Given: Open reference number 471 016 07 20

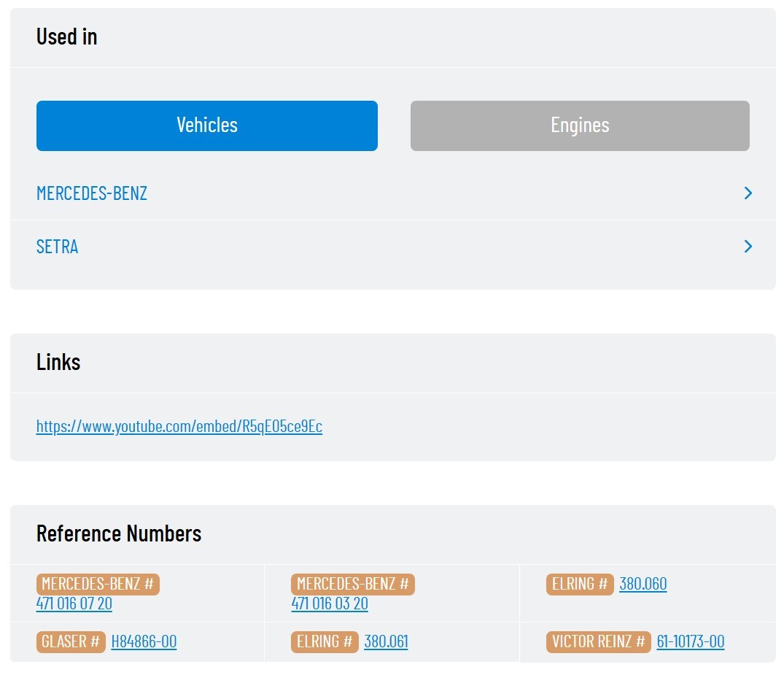Looking at the screenshot, I should (74, 603).
